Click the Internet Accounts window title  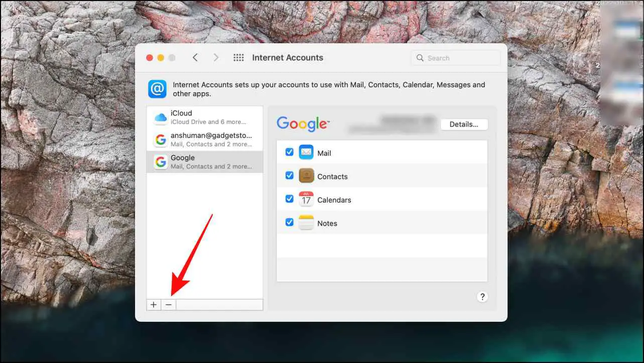pyautogui.click(x=288, y=58)
